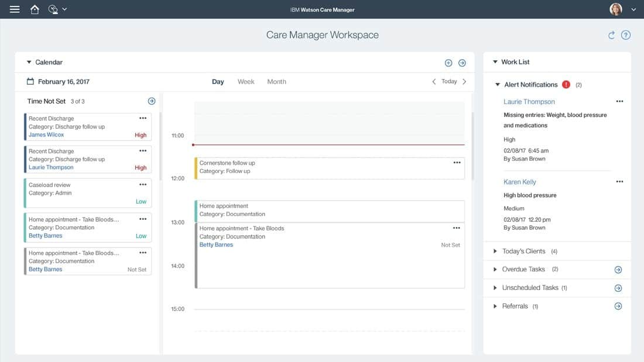Viewport: 644px width, 362px height.
Task: Open options for Laurie Thompson alert
Action: point(619,101)
